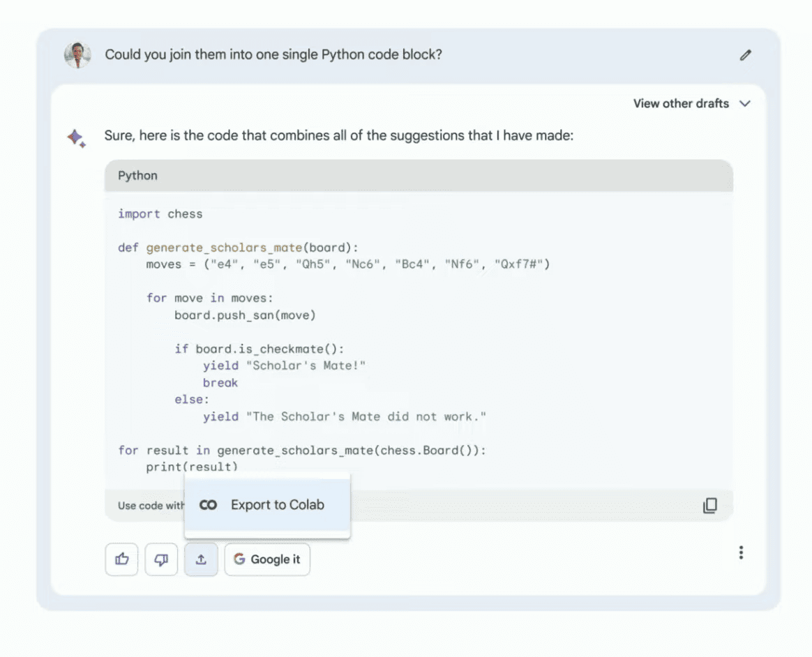Toggle a positive rating on the response
The height and width of the screenshot is (657, 812).
[121, 559]
